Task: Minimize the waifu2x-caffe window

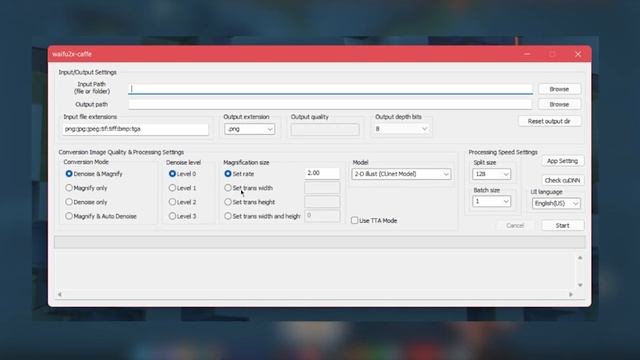Action: coord(527,54)
